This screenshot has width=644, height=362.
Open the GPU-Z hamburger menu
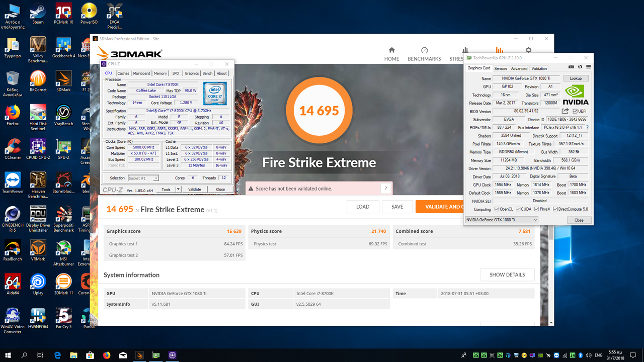point(588,67)
